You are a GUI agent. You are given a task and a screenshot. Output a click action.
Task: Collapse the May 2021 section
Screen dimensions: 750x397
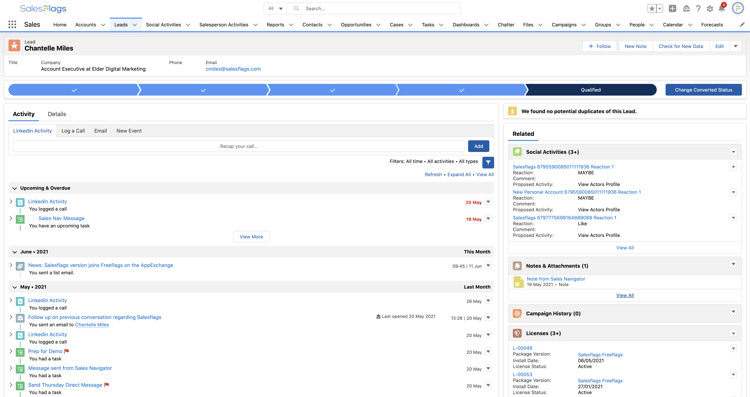[14, 287]
